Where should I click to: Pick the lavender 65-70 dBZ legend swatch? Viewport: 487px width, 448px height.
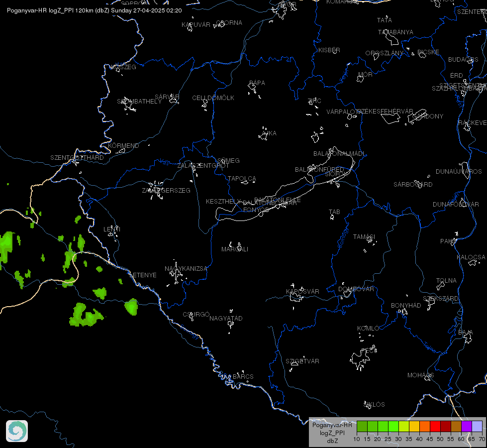click(x=477, y=427)
